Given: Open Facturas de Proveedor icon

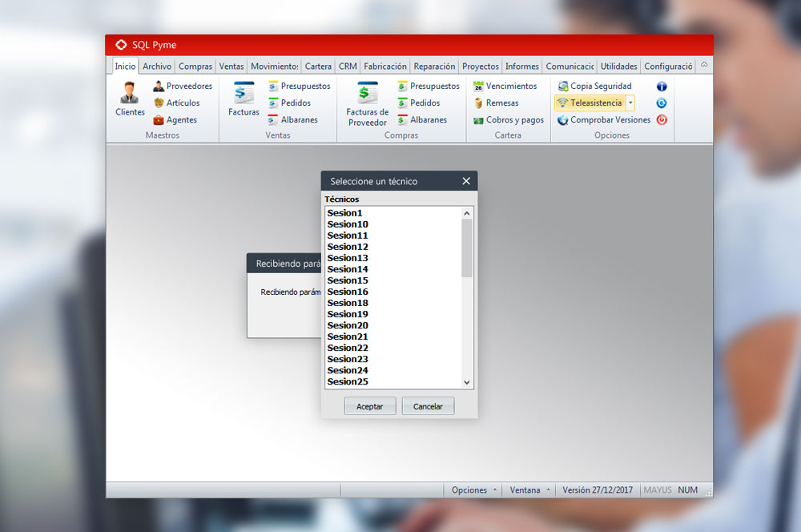Looking at the screenshot, I should click(x=368, y=93).
